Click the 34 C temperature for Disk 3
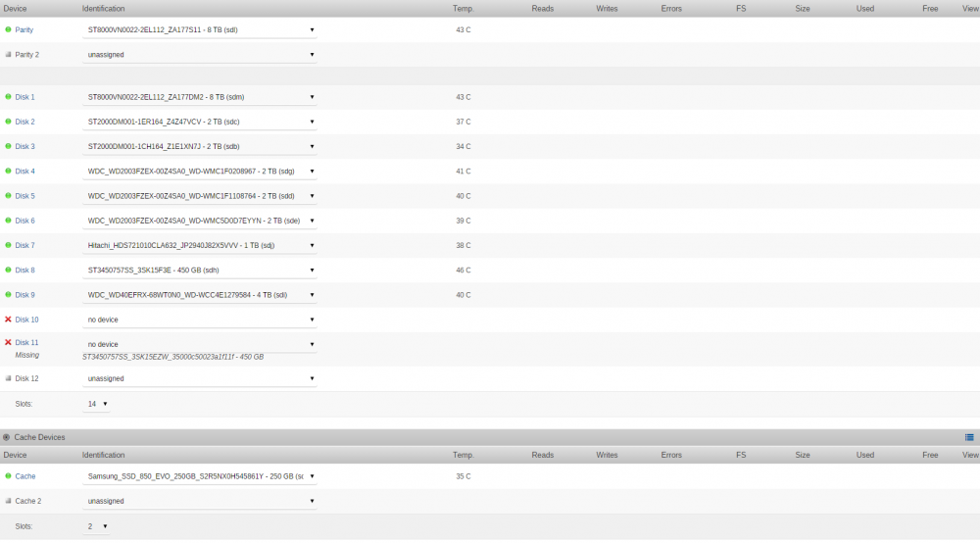Viewport: 980px width, 543px height. pos(464,147)
